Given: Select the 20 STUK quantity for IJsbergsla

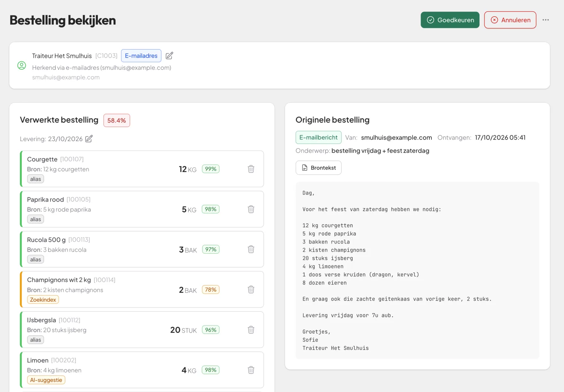Looking at the screenshot, I should click(183, 330).
